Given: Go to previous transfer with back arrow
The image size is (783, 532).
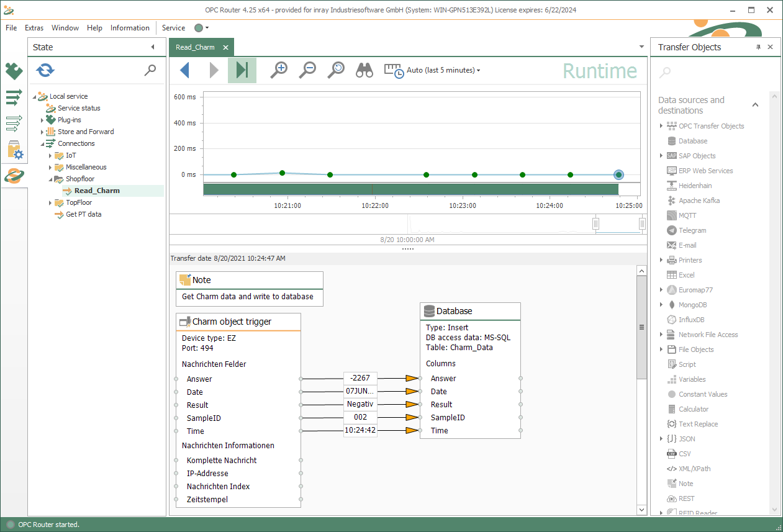Looking at the screenshot, I should [x=184, y=71].
